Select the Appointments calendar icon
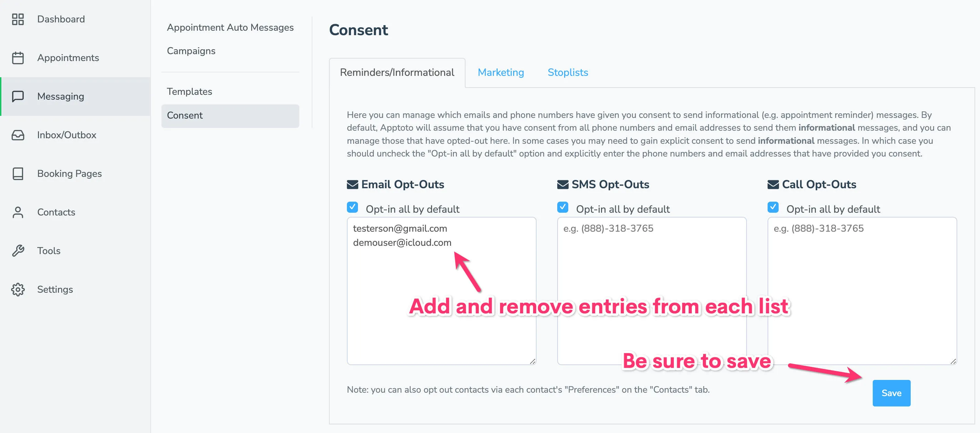Viewport: 980px width, 433px height. click(x=18, y=58)
